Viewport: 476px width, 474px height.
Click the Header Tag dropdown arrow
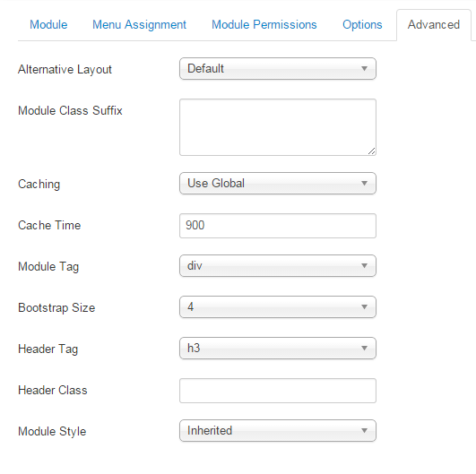(x=364, y=348)
